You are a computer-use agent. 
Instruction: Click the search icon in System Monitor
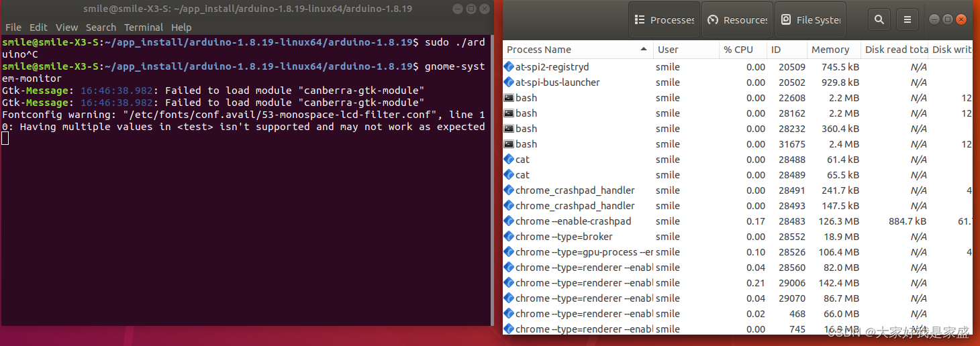(x=879, y=20)
